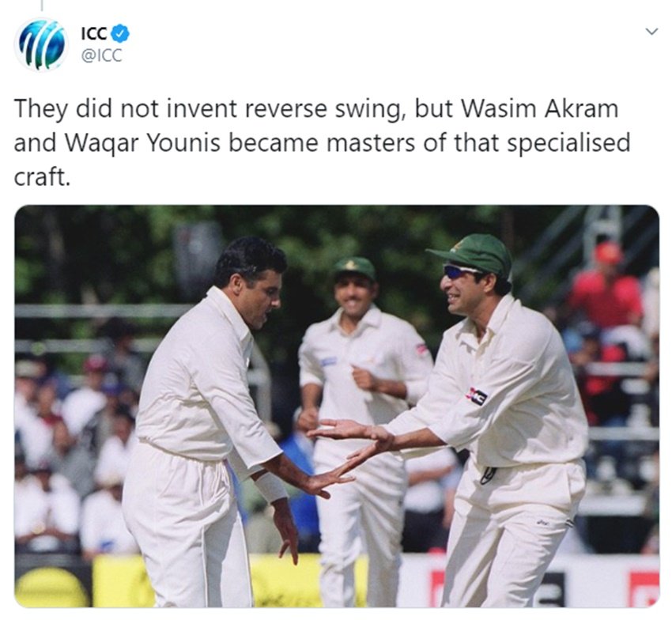Open the ICC display name link
The height and width of the screenshot is (620, 672).
[x=94, y=34]
